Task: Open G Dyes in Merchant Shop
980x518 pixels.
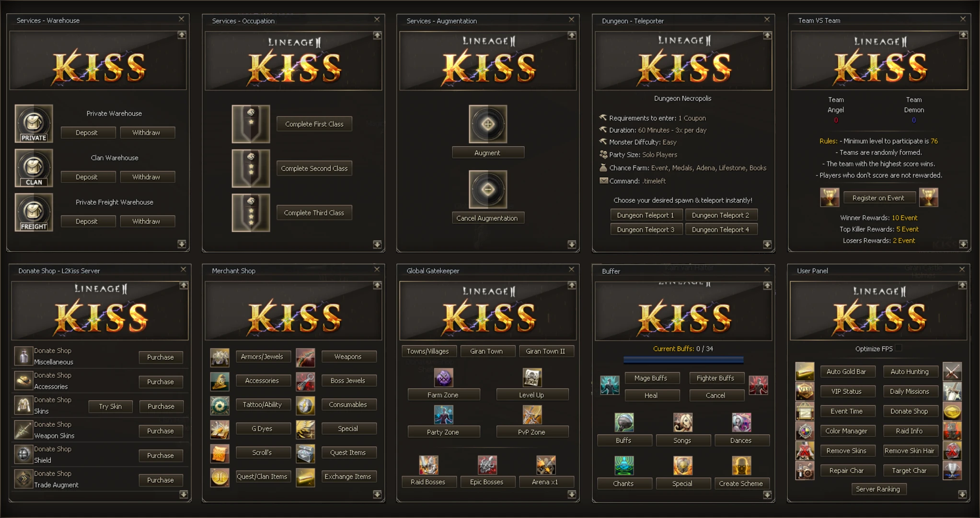Action: point(262,429)
